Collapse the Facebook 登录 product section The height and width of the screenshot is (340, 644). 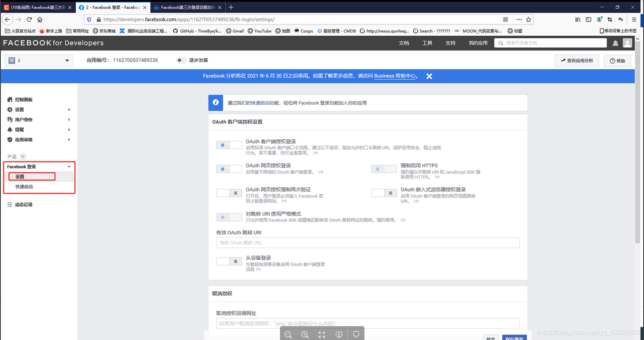pos(69,167)
